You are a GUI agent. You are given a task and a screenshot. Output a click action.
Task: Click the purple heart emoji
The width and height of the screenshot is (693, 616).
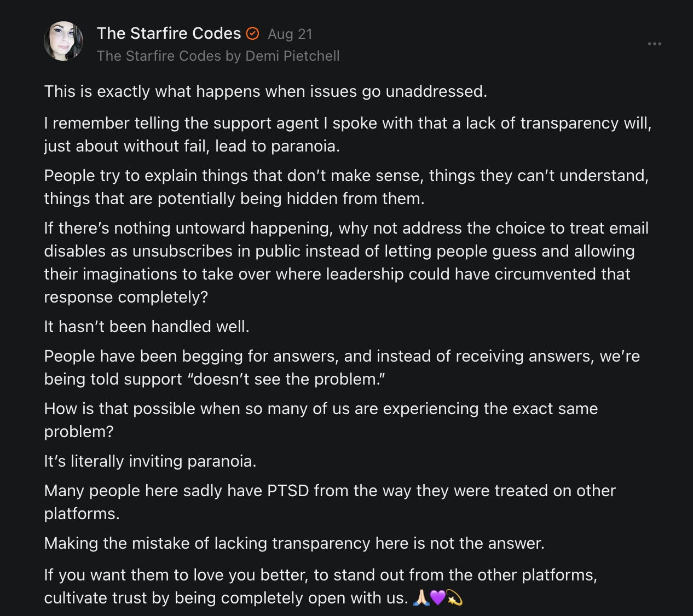click(x=438, y=598)
